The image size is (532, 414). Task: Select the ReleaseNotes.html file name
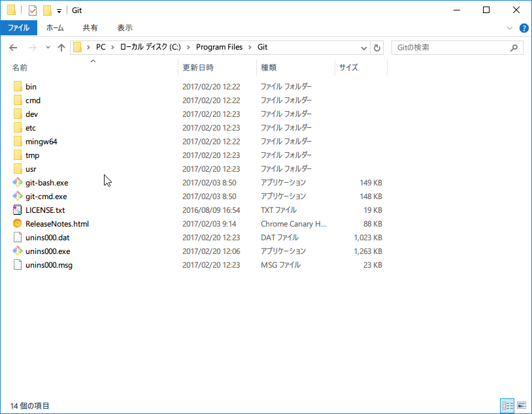click(x=57, y=224)
